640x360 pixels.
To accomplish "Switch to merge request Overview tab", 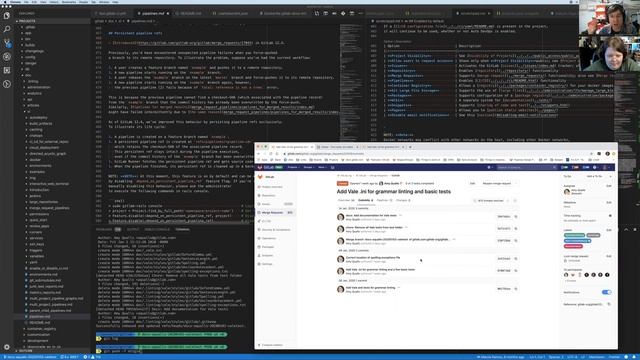I will (x=346, y=200).
